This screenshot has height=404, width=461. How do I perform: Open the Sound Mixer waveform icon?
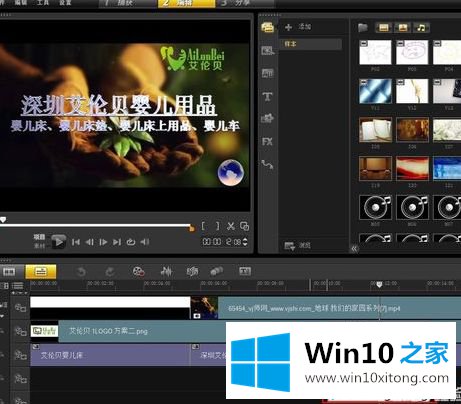coord(166,272)
